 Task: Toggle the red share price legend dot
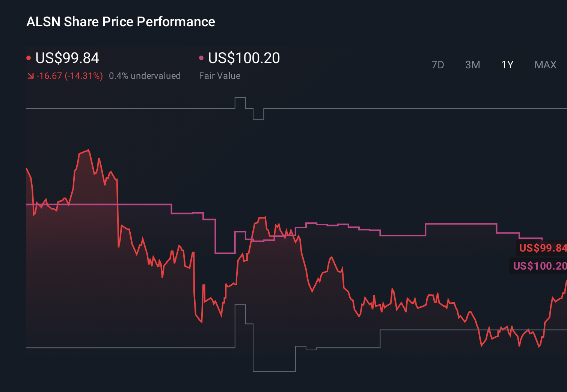tap(29, 57)
